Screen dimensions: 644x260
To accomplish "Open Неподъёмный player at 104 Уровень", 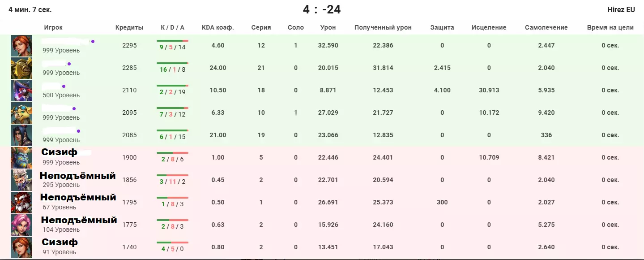I will click(x=79, y=220).
